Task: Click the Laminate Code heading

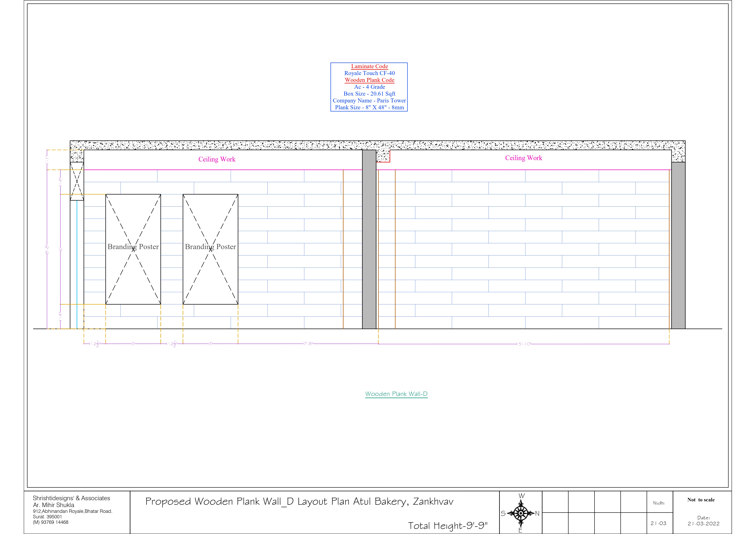Action: [369, 67]
